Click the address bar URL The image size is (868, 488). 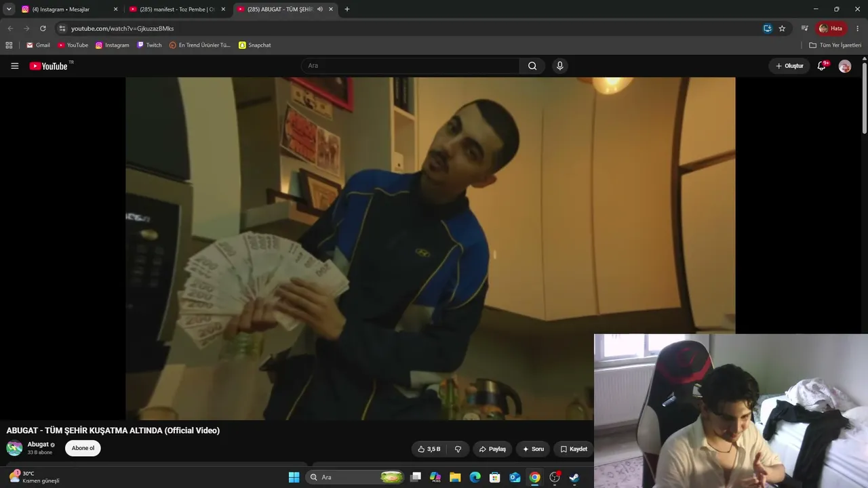[x=123, y=28]
